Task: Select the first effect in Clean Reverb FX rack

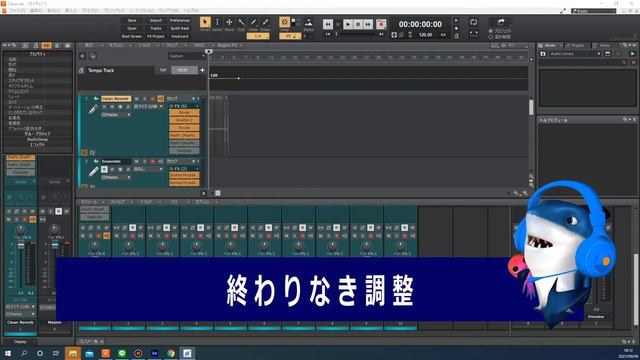Action: (184, 113)
